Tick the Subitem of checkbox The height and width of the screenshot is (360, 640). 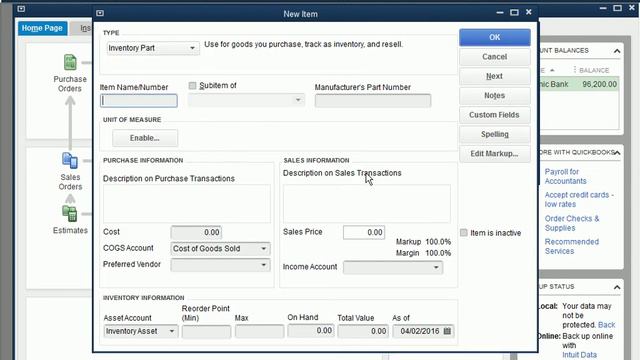pyautogui.click(x=192, y=86)
